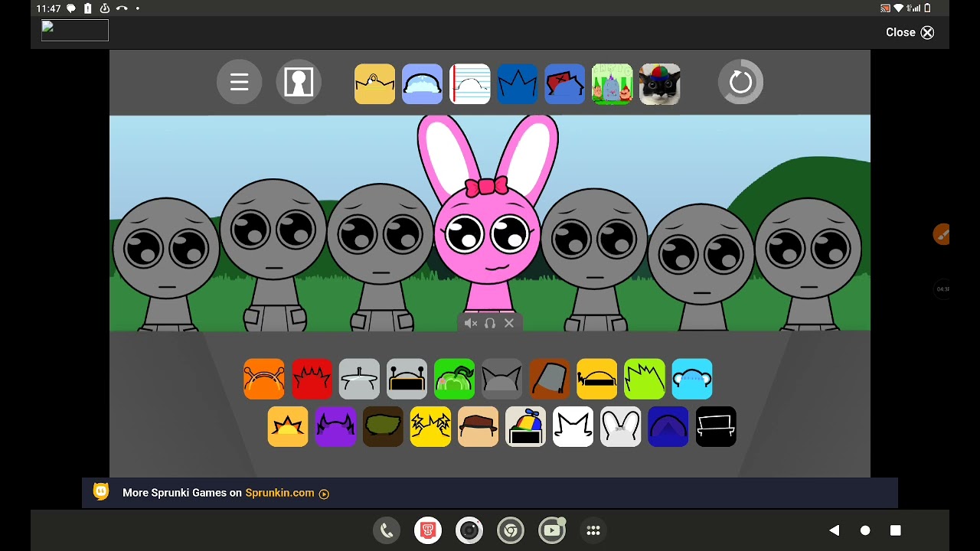Pick the brown bucket sound icon
Image resolution: width=980 pixels, height=551 pixels.
tap(549, 379)
